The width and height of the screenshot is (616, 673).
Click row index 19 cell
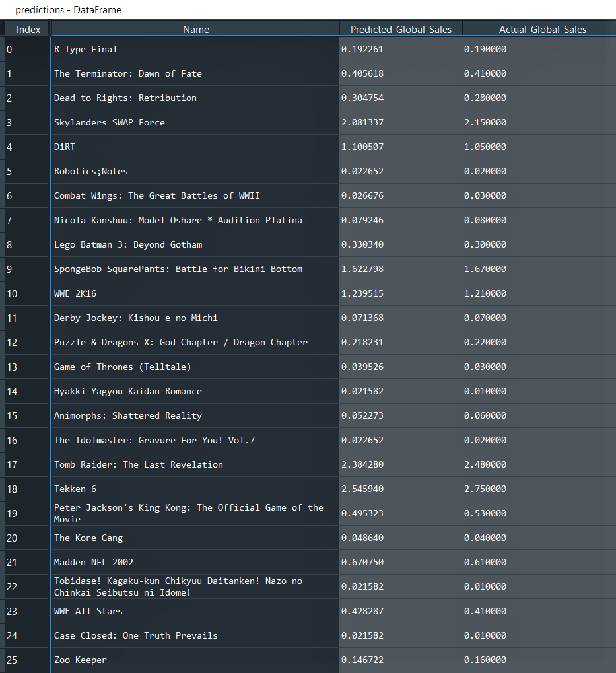coord(26,514)
